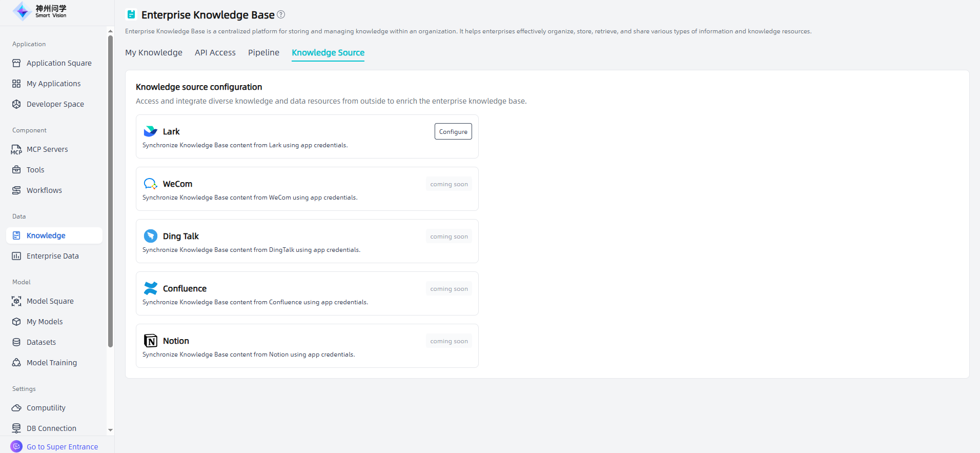Click the help icon beside Enterprise Knowledge Base
Image resolution: width=980 pixels, height=453 pixels.
tap(281, 15)
